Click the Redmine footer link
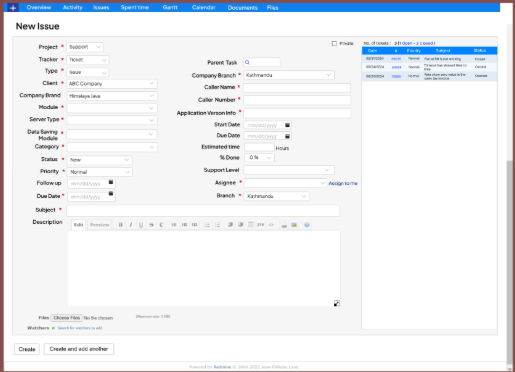The image size is (515, 372). tap(222, 367)
